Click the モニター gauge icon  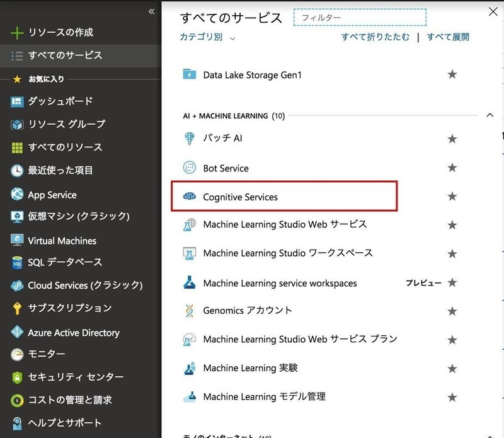pos(17,355)
